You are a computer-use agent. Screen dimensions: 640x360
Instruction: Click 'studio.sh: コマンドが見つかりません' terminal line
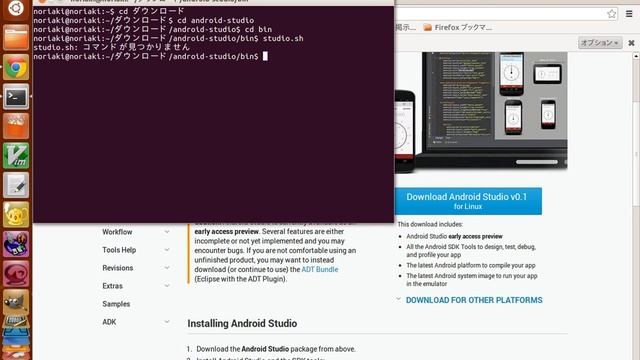[x=111, y=47]
